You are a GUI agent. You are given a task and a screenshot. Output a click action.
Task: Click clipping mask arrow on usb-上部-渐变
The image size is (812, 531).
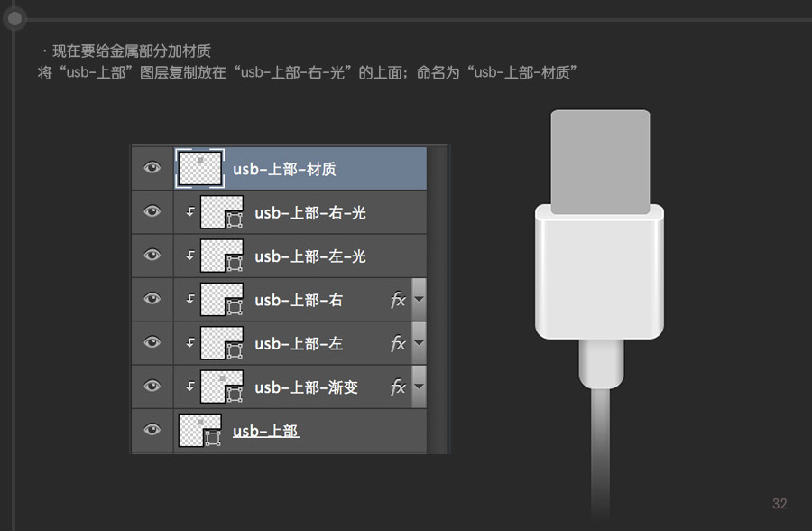[x=190, y=386]
